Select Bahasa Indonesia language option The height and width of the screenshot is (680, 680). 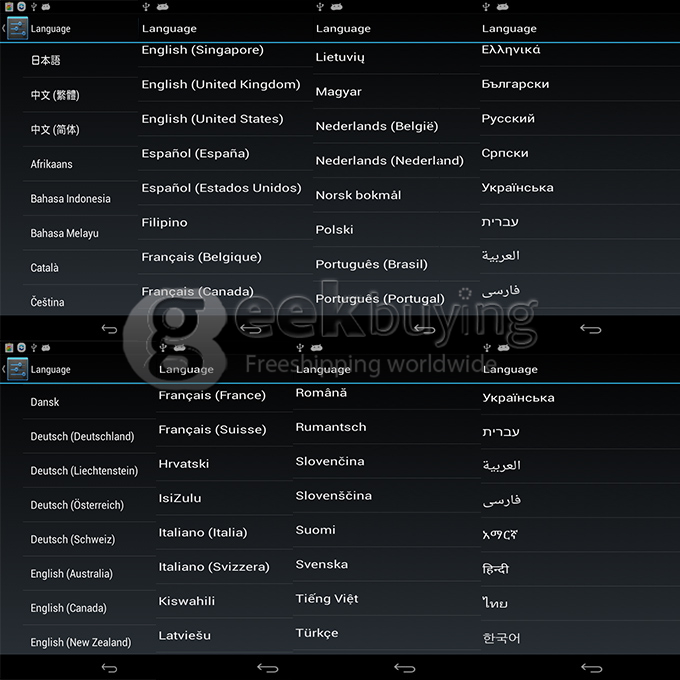[70, 199]
